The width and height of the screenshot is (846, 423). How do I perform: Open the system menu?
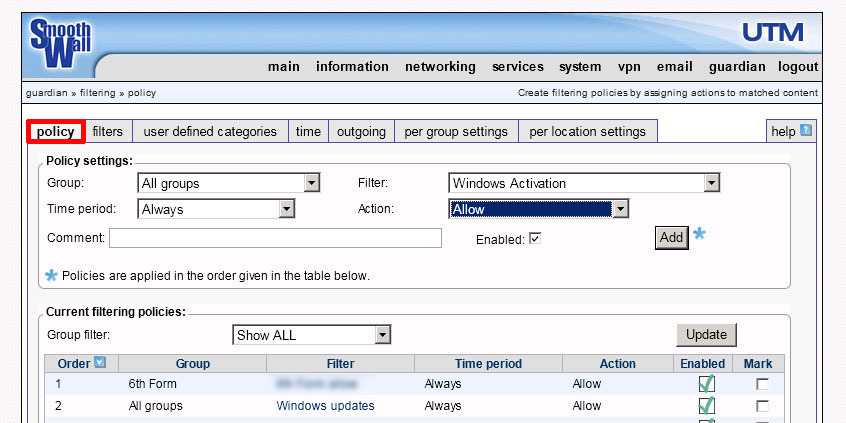(x=580, y=67)
